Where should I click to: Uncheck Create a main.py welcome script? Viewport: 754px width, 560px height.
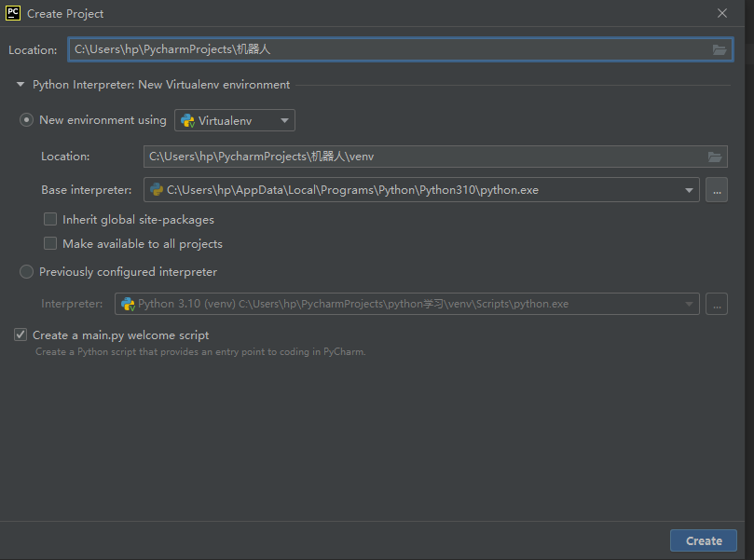point(21,335)
